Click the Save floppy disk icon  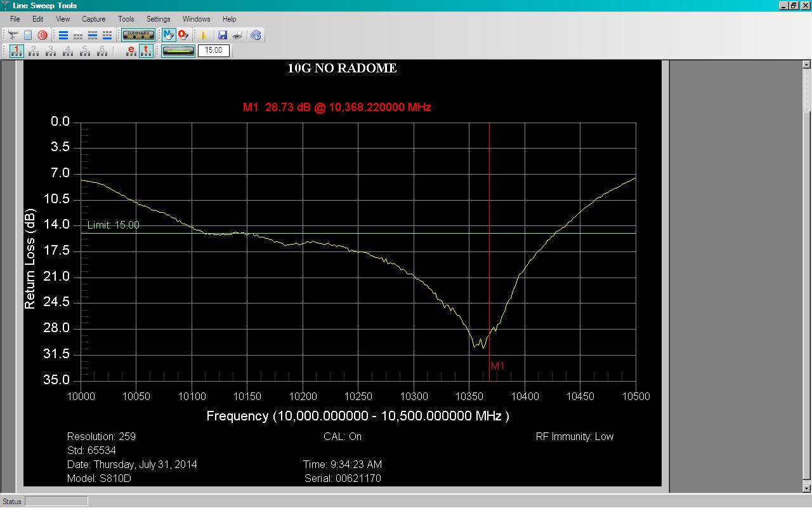click(x=223, y=35)
